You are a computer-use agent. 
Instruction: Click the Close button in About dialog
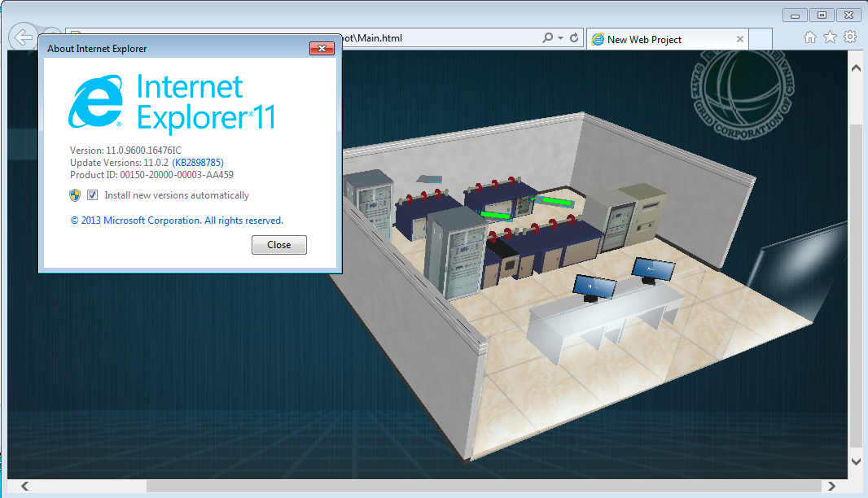279,245
